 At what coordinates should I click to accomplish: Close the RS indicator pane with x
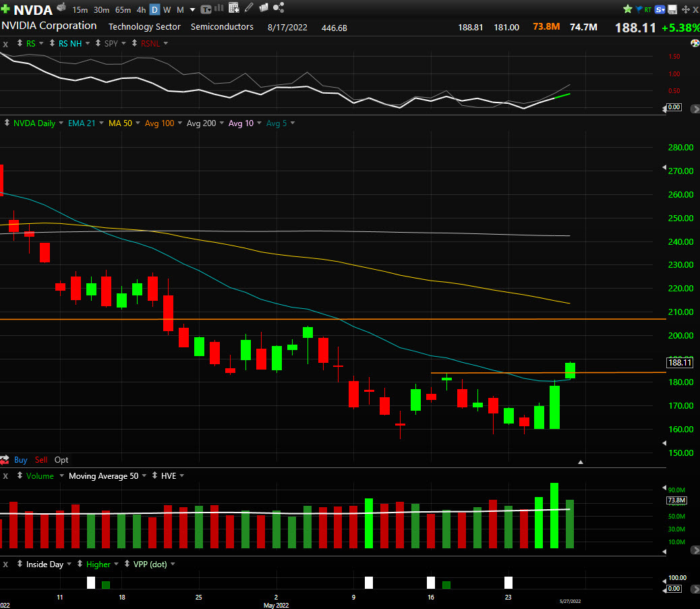(x=5, y=44)
